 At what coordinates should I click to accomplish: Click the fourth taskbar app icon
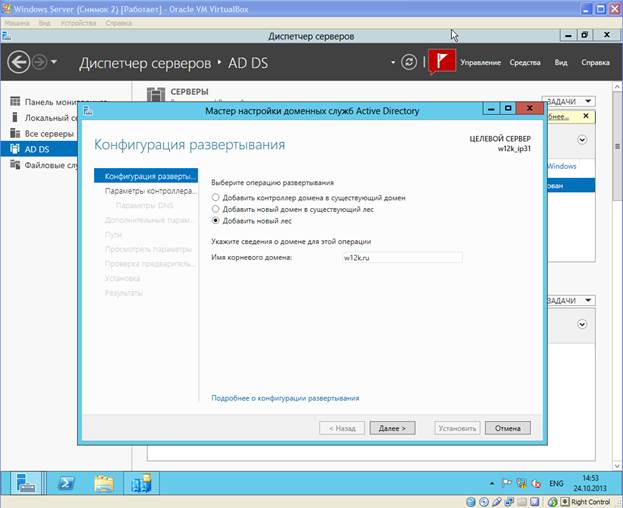141,483
